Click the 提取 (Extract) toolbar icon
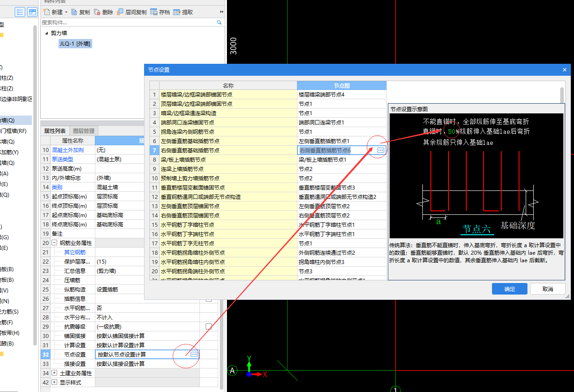This screenshot has height=392, width=574. click(177, 12)
